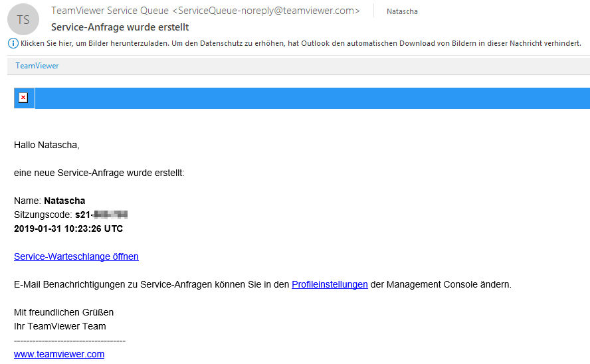Click the line eine neue Service-Anfrage wurde erstellt

[x=100, y=173]
